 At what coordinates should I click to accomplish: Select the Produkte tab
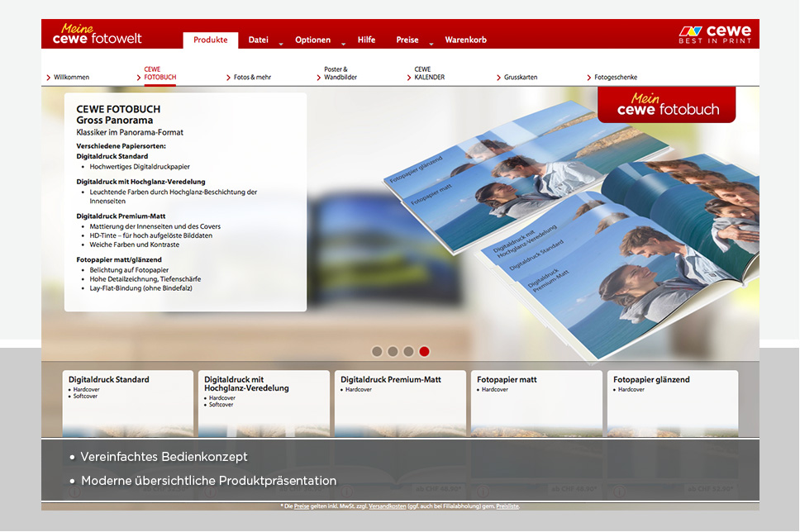(211, 40)
